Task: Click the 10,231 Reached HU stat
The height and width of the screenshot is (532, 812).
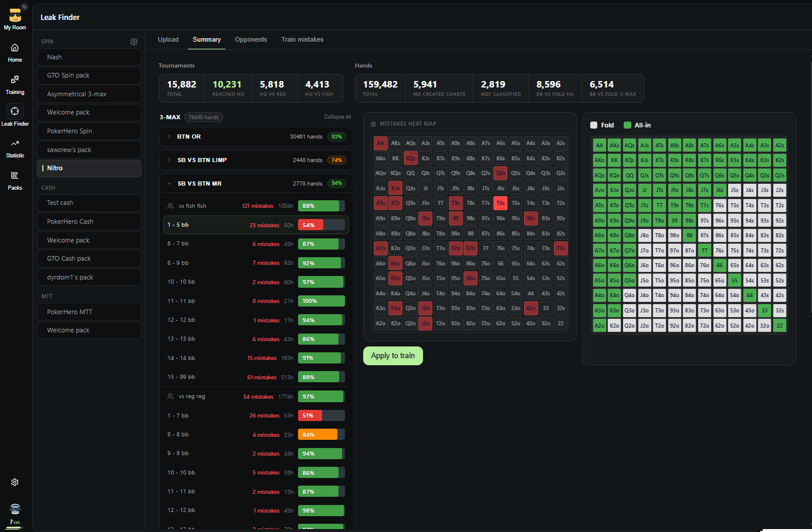Action: (x=228, y=88)
